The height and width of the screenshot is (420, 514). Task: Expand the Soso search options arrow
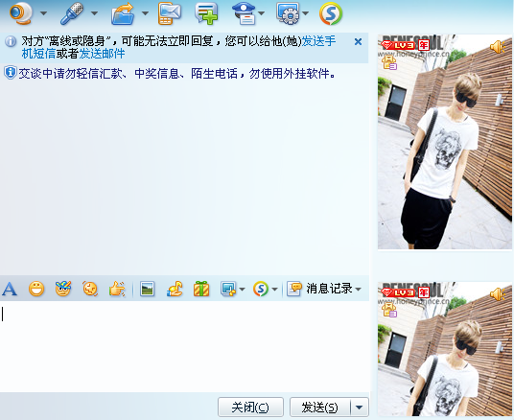tap(274, 290)
